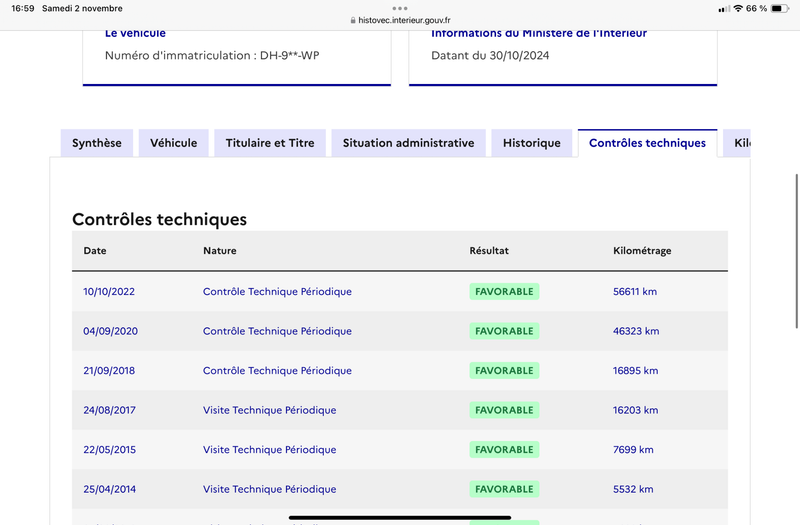Tap the Wi-Fi status icon
800x525 pixels.
738,8
